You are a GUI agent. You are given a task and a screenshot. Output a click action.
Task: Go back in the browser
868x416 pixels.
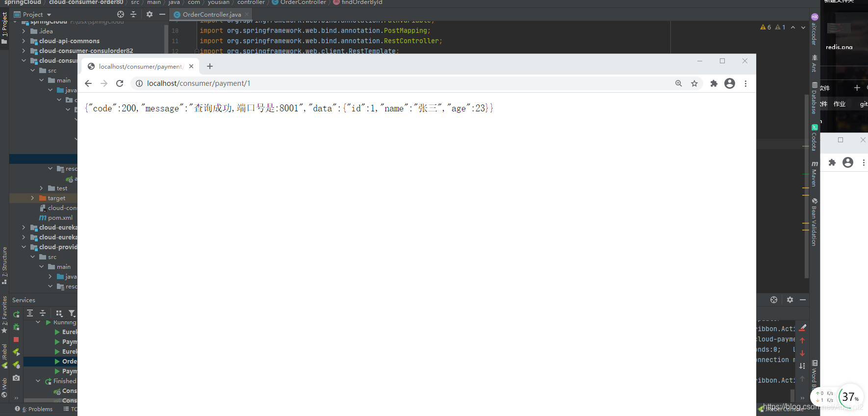pyautogui.click(x=88, y=83)
